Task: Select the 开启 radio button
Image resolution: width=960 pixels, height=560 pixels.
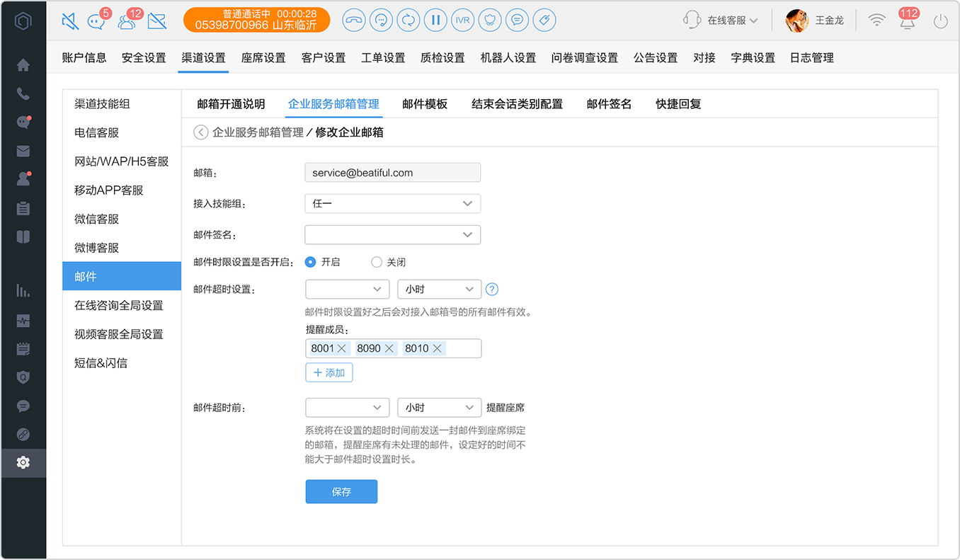Action: coord(310,262)
